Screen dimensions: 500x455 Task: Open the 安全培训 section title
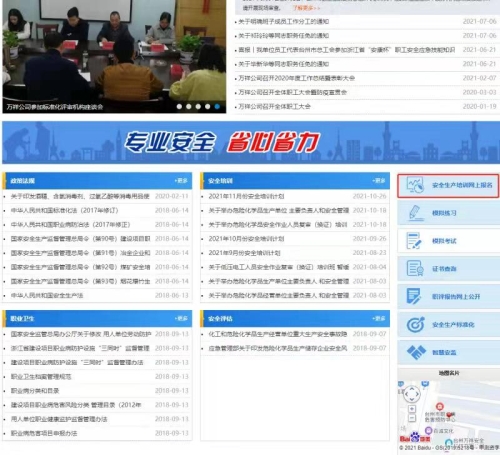tap(220, 181)
